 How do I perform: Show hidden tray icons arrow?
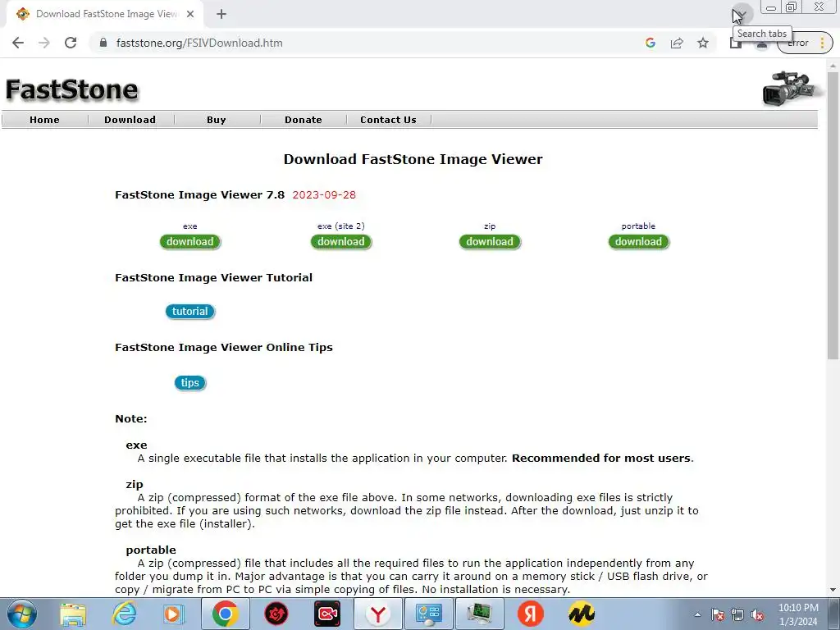[697, 615]
